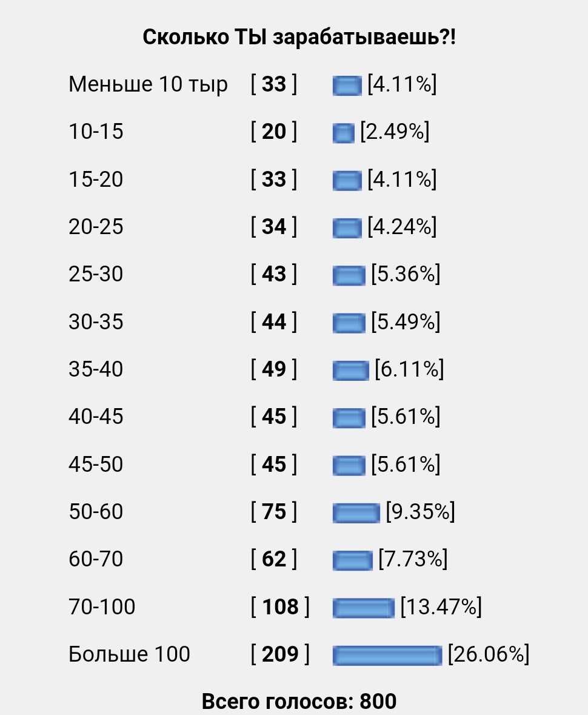
Task: Click the 35-40 result bar
Action: [350, 371]
